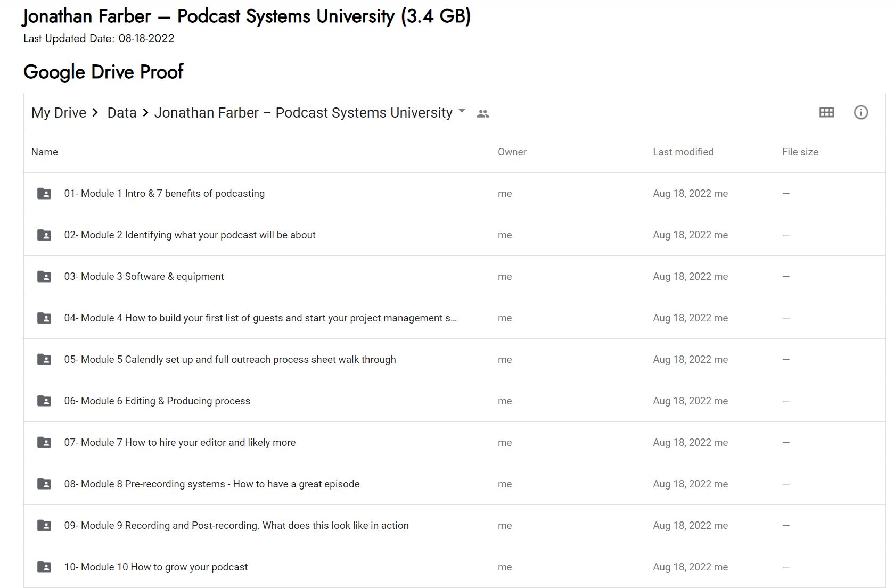This screenshot has height=588, width=894.
Task: Click owner 'me' in Module 1 row
Action: click(505, 194)
